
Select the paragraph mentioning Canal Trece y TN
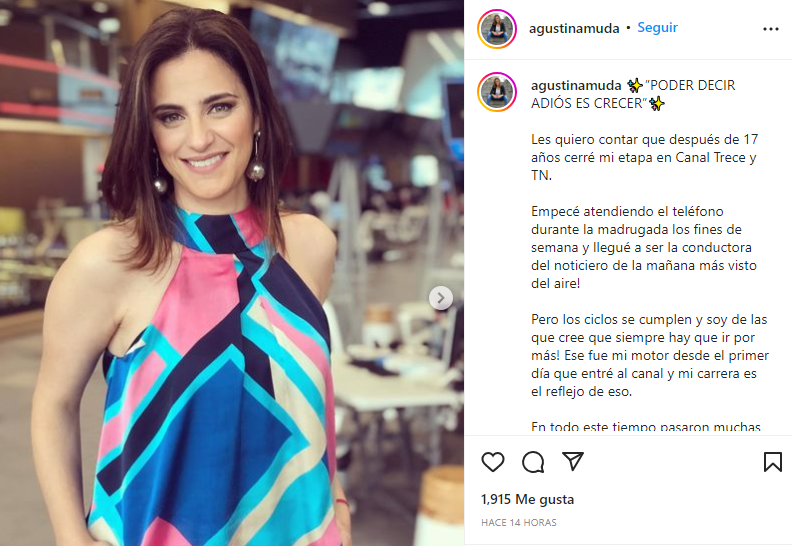click(645, 157)
